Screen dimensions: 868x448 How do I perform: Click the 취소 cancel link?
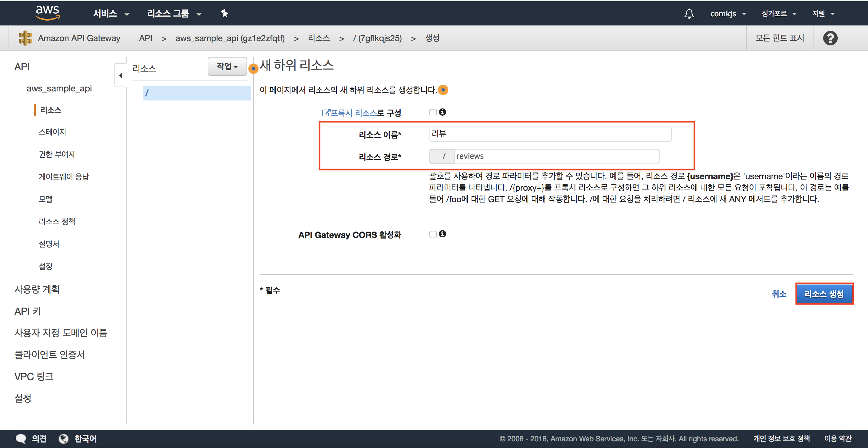point(779,294)
